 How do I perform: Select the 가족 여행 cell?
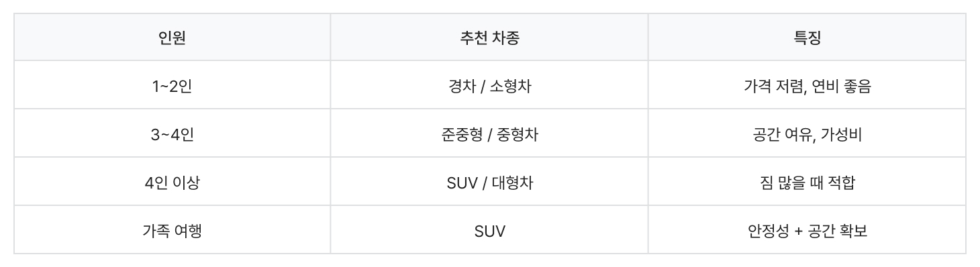coord(172,230)
